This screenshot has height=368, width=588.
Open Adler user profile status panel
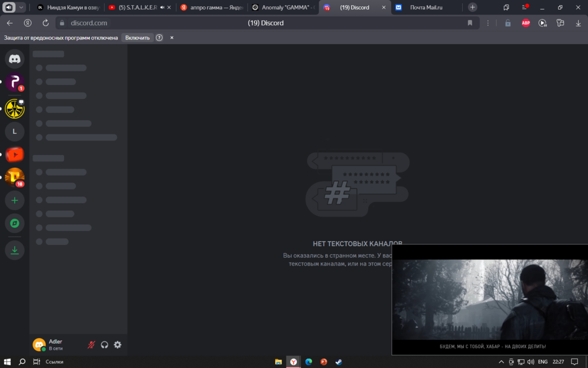pos(56,344)
